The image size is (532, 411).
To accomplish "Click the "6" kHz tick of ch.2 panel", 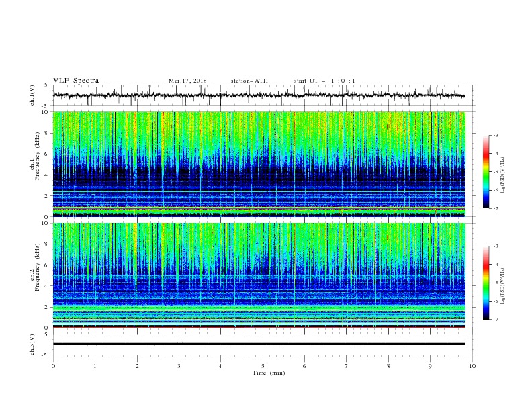I will [46, 265].
